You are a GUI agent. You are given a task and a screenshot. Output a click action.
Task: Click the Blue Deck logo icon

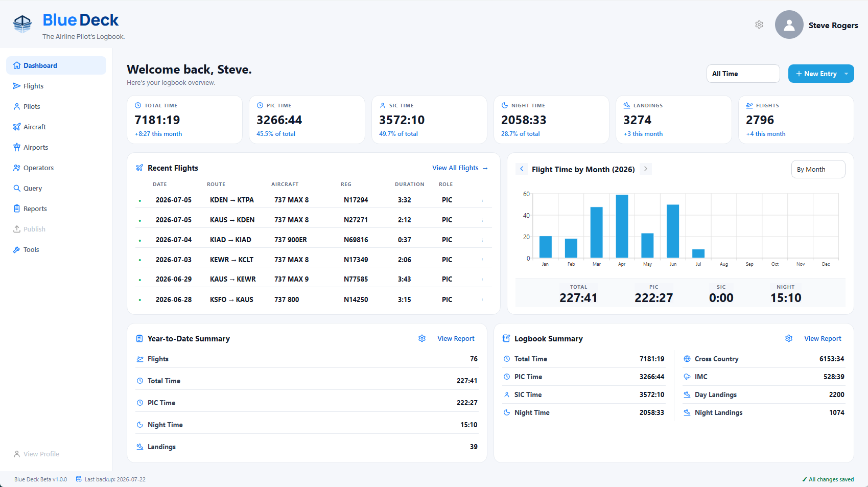point(22,24)
